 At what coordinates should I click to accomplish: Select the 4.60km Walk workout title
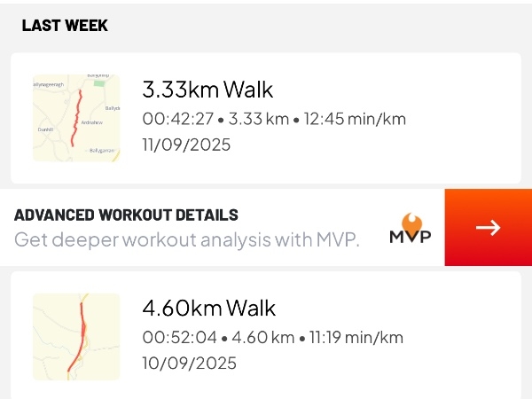208,309
